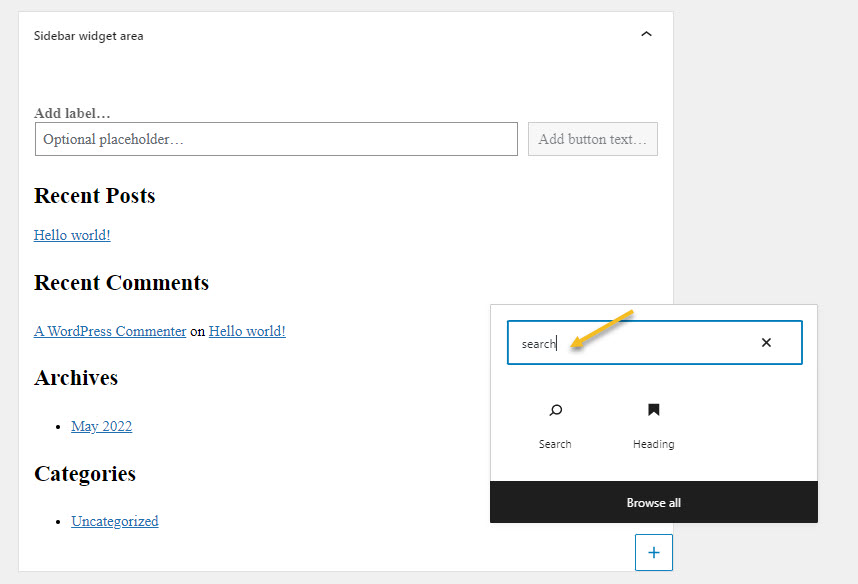This screenshot has width=858, height=584.
Task: Open the May 2022 archive link
Action: click(101, 426)
